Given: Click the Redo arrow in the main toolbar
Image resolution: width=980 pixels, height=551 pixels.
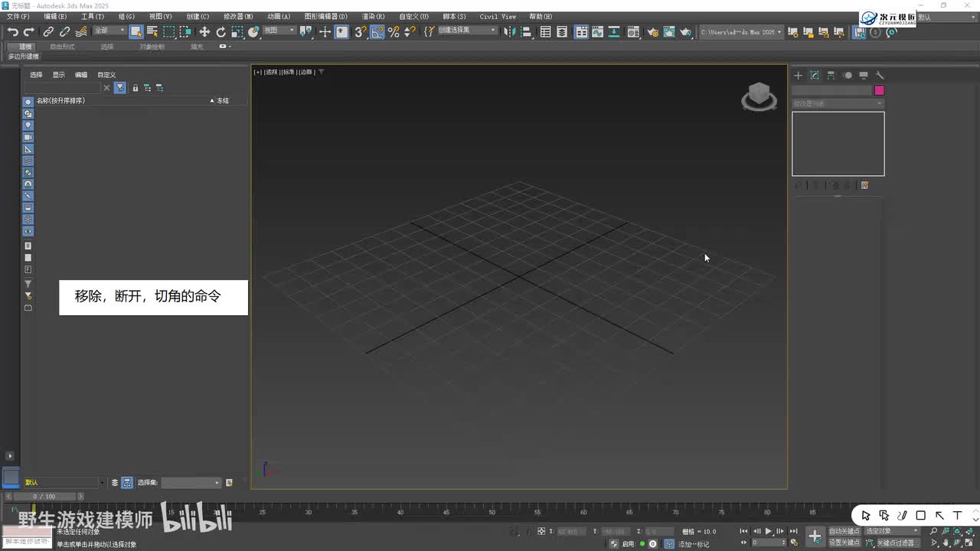Looking at the screenshot, I should (29, 31).
